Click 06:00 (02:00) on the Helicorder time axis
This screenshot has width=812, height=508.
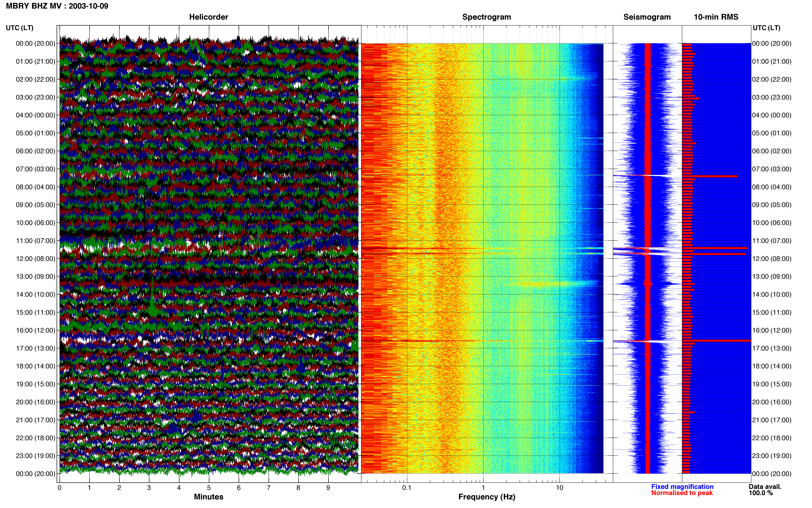click(36, 151)
